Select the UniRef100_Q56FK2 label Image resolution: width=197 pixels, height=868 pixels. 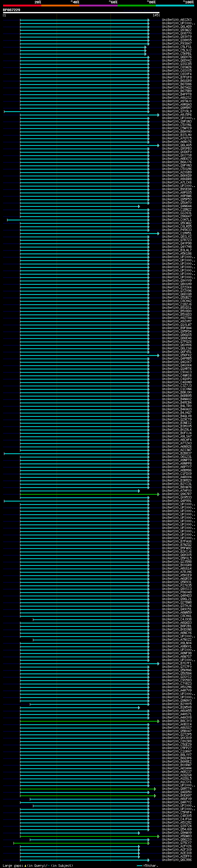pyautogui.click(x=177, y=355)
